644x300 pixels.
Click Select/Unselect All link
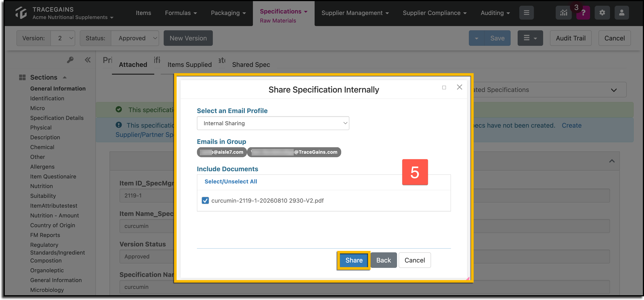(x=231, y=182)
